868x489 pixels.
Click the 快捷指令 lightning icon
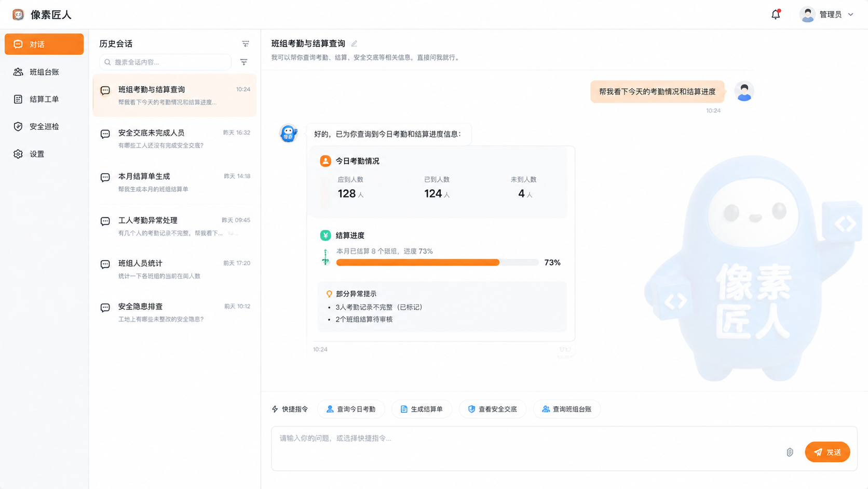tap(275, 409)
